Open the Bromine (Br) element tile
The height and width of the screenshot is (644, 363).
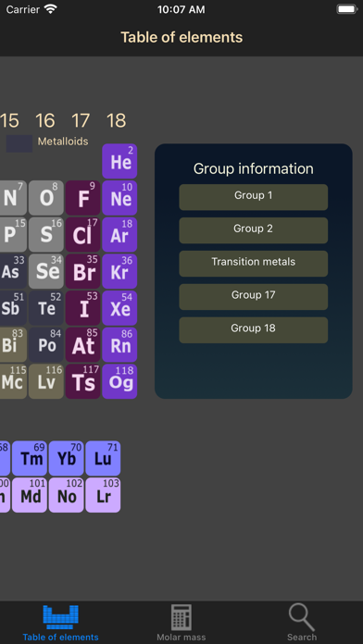pyautogui.click(x=82, y=271)
